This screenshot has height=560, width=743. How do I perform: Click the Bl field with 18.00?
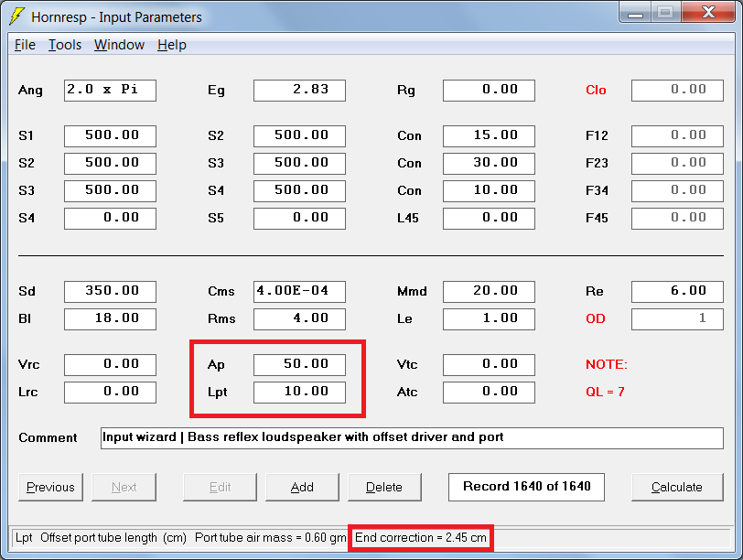110,318
